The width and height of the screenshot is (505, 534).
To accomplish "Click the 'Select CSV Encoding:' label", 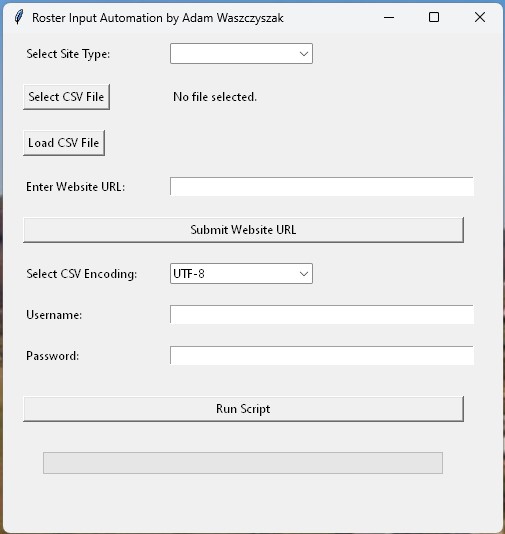I will point(82,274).
